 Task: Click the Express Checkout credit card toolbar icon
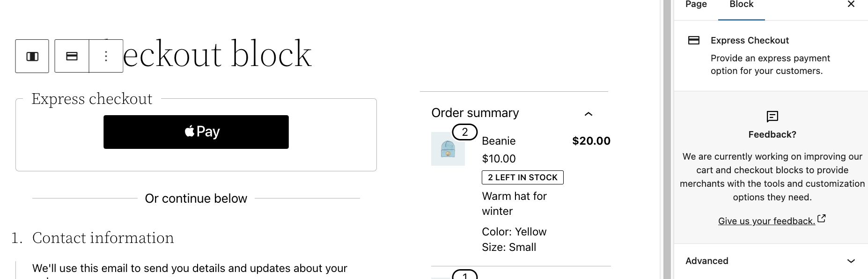(x=72, y=56)
